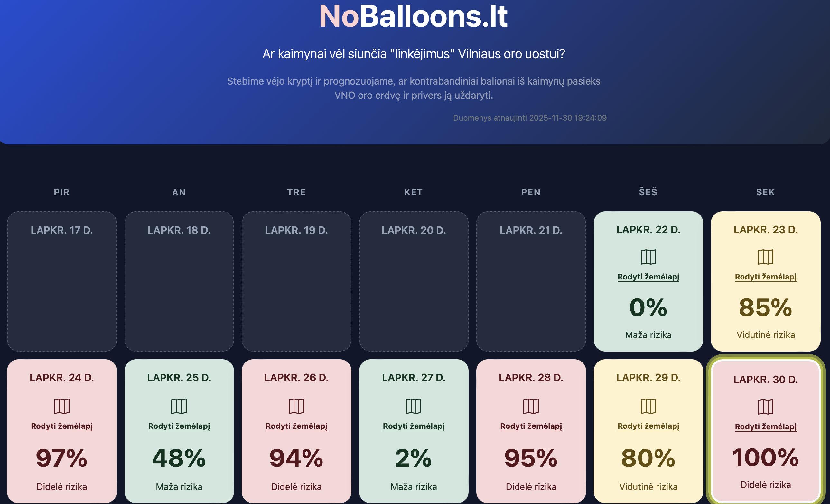Click the map icon on Lapkr. 30 card

pyautogui.click(x=765, y=407)
